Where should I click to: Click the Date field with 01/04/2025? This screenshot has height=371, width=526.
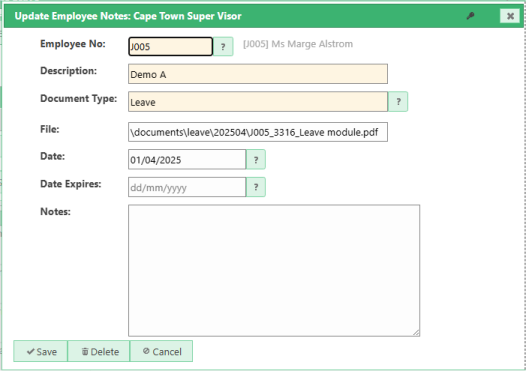tap(187, 160)
